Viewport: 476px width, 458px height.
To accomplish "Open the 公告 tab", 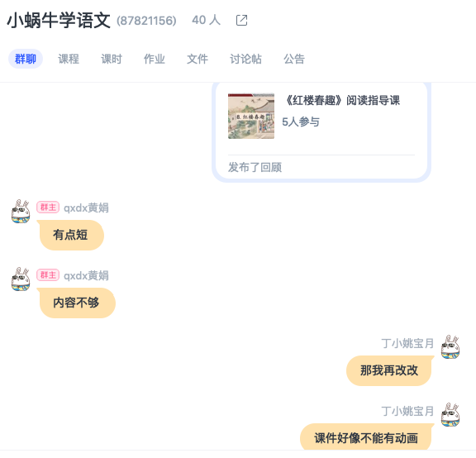I will point(294,59).
